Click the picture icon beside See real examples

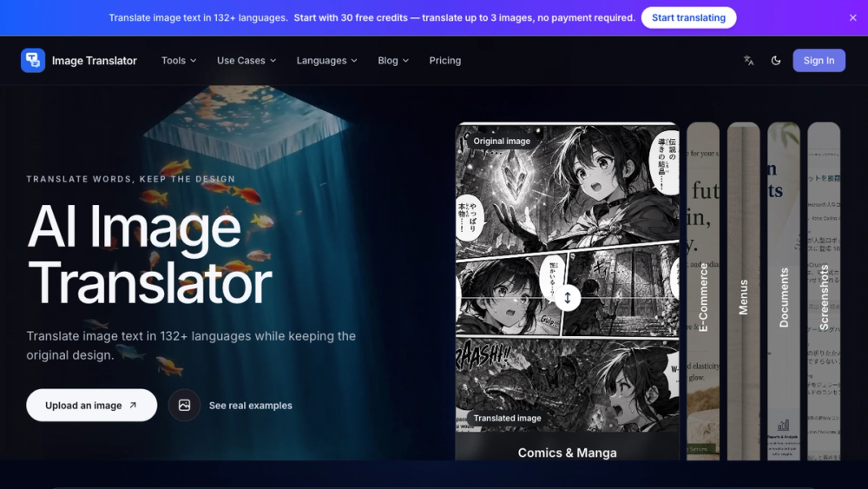184,406
